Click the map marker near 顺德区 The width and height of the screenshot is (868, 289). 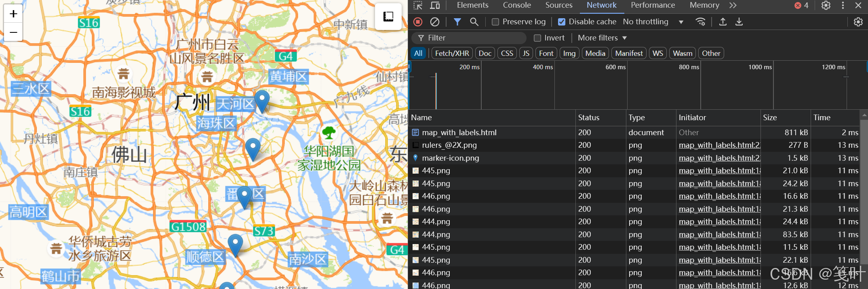click(x=235, y=245)
